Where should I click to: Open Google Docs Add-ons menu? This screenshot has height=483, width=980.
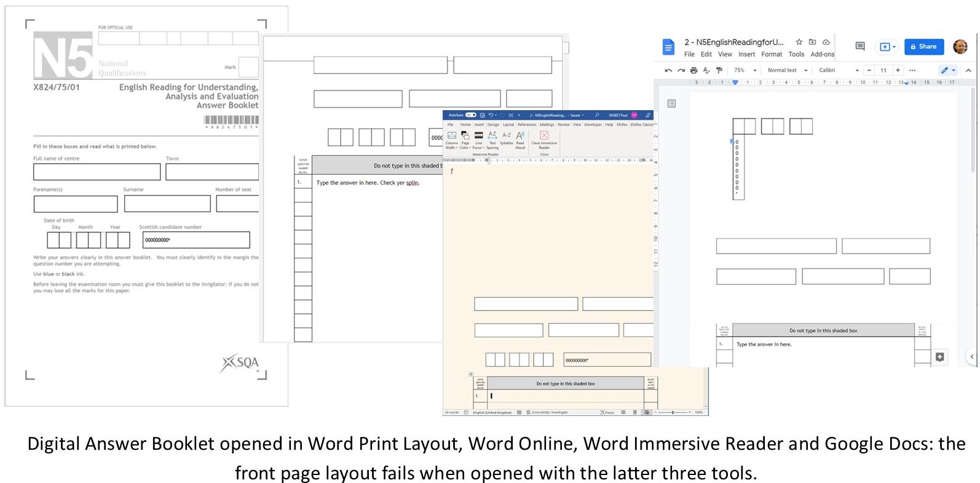click(823, 54)
